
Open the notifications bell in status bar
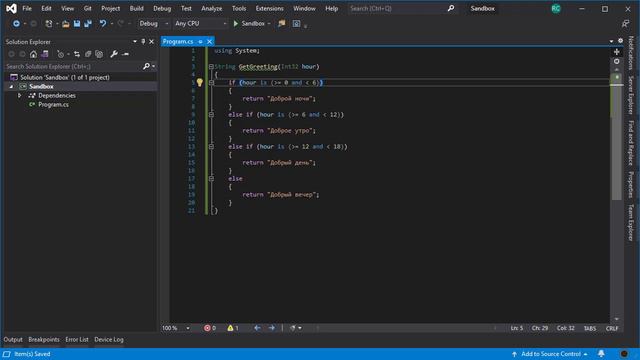click(601, 353)
